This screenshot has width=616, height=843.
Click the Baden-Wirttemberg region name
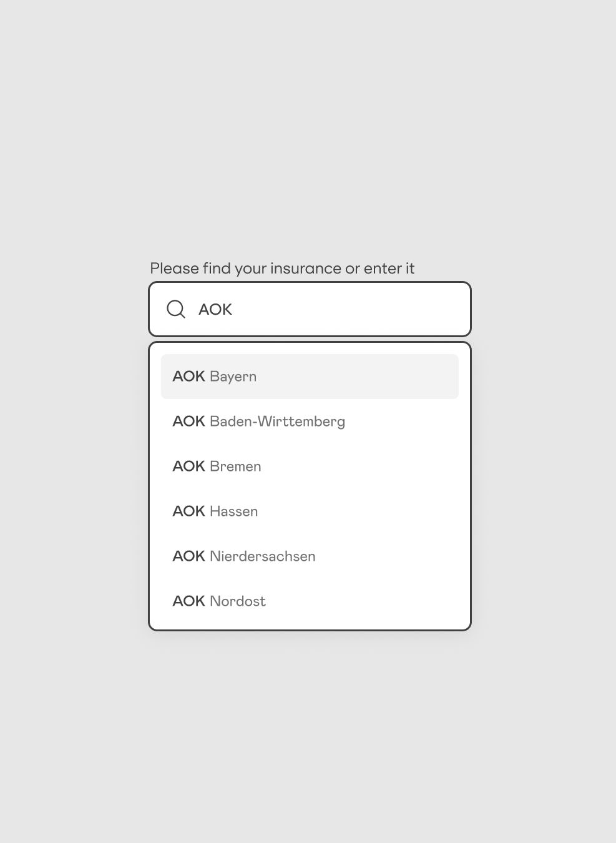coord(278,421)
